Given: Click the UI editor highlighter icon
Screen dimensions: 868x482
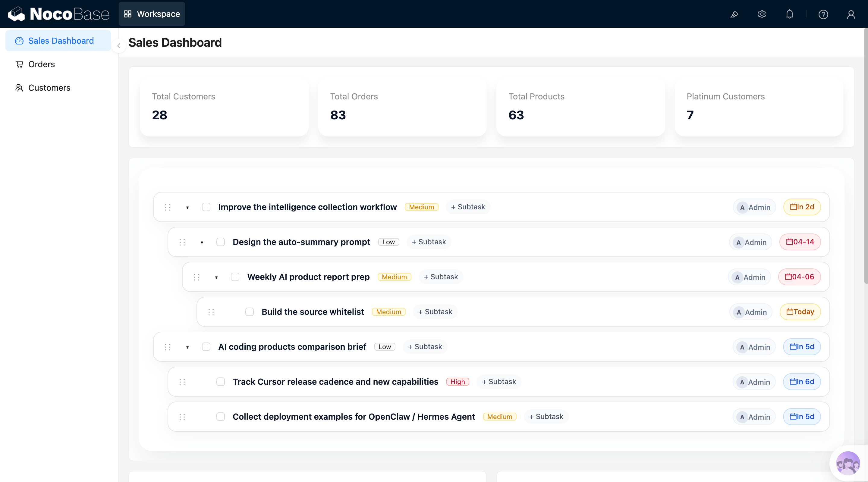Looking at the screenshot, I should (x=734, y=14).
